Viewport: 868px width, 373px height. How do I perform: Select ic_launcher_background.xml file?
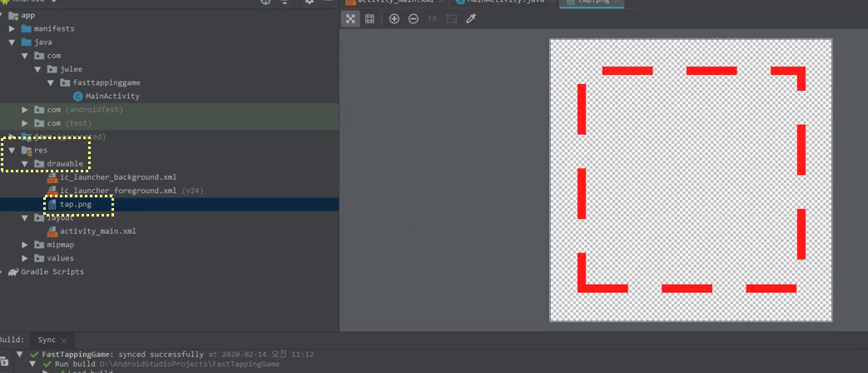[x=118, y=177]
